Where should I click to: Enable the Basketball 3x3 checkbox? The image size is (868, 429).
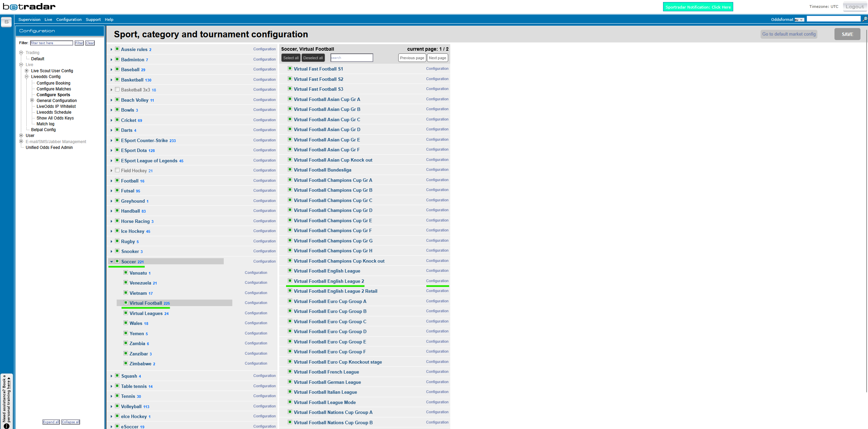117,89
